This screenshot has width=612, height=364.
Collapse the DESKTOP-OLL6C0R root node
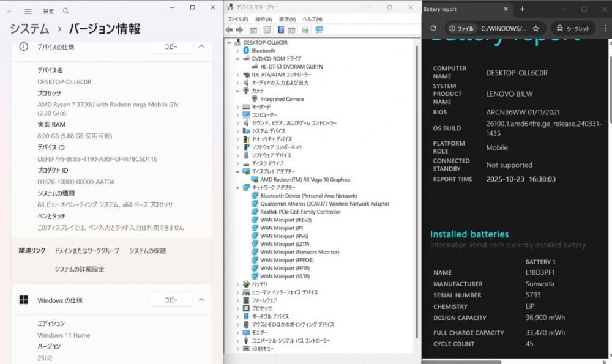point(229,42)
